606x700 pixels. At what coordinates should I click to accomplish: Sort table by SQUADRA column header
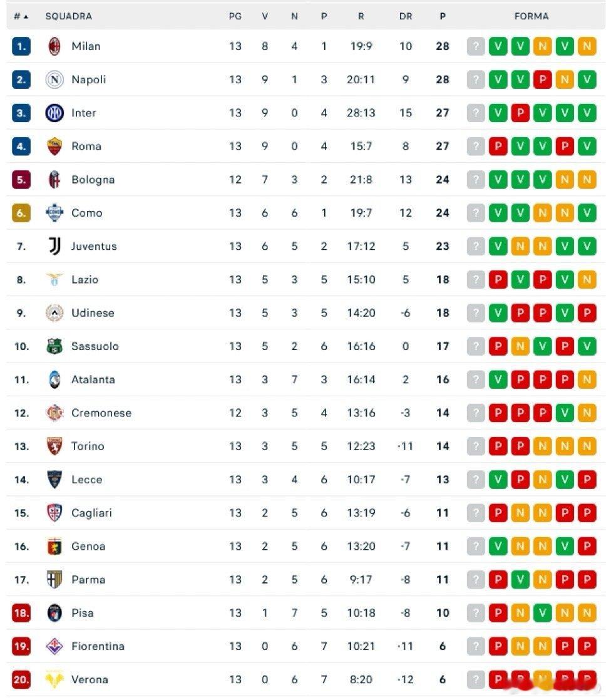68,16
